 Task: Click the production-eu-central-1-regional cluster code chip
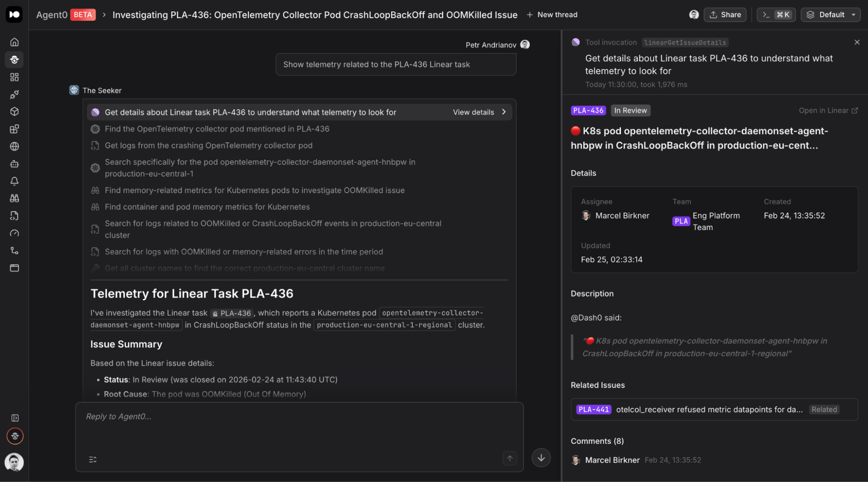click(384, 325)
